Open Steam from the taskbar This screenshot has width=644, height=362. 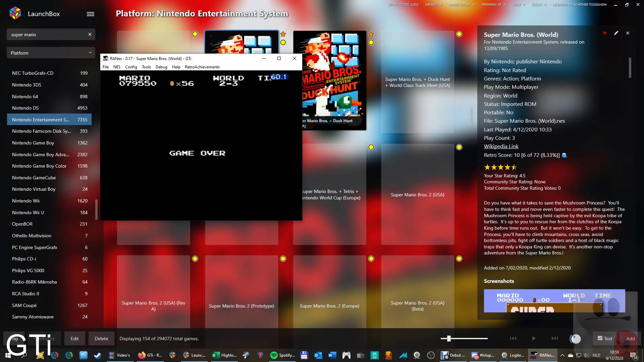98,355
